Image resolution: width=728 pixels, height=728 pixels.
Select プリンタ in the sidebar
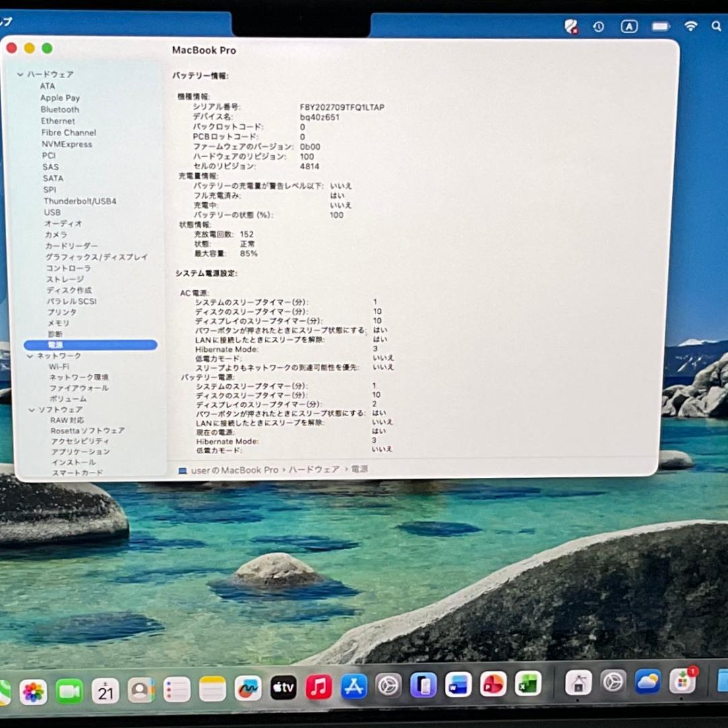coord(62,313)
